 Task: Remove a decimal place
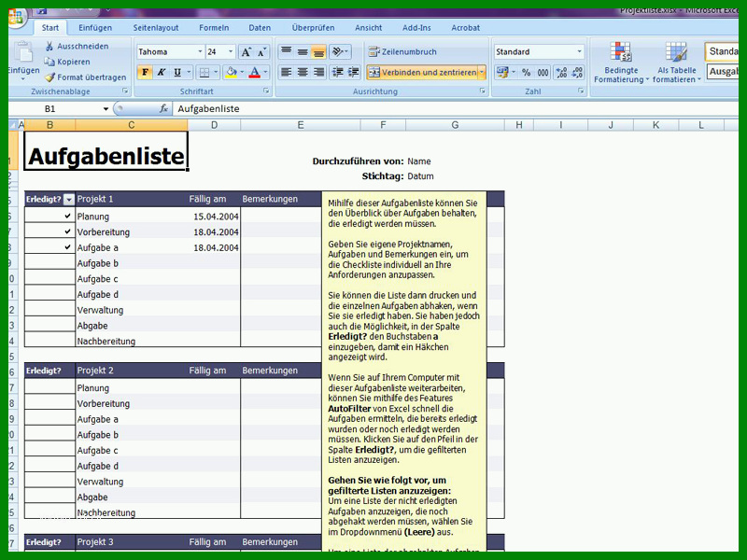(x=577, y=73)
